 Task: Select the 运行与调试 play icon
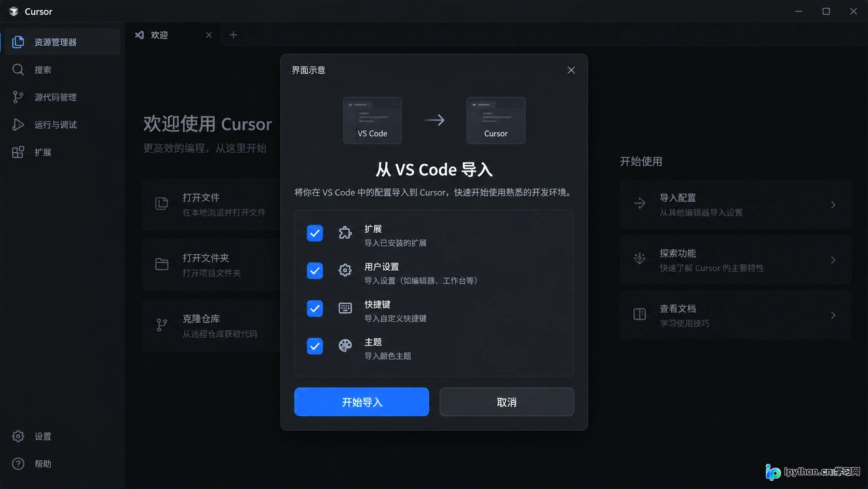point(18,125)
